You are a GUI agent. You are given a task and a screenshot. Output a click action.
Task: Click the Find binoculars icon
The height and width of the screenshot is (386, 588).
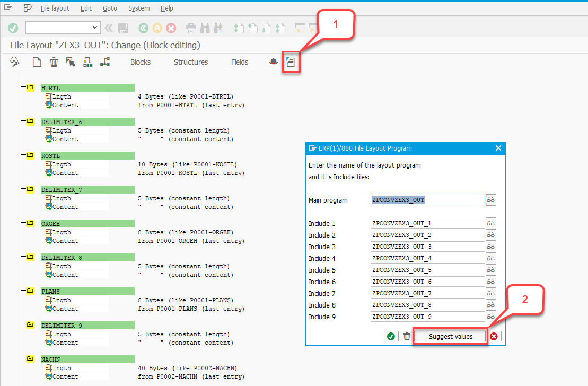pyautogui.click(x=205, y=28)
